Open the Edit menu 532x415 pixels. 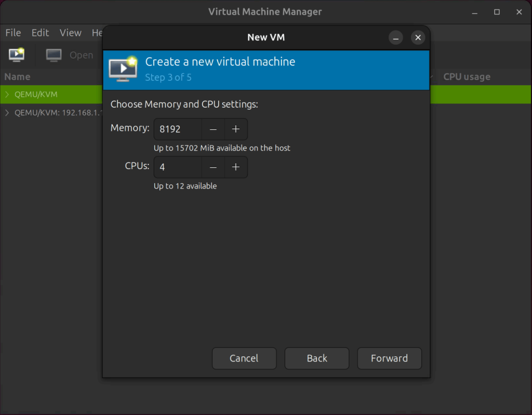click(40, 32)
